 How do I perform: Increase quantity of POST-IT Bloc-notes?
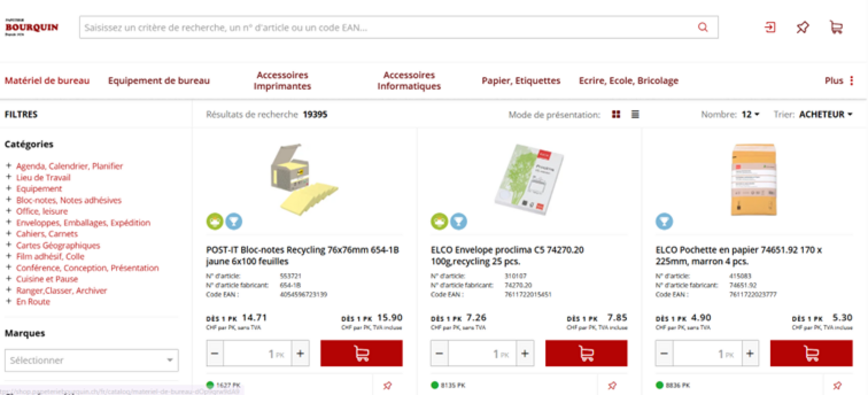300,353
